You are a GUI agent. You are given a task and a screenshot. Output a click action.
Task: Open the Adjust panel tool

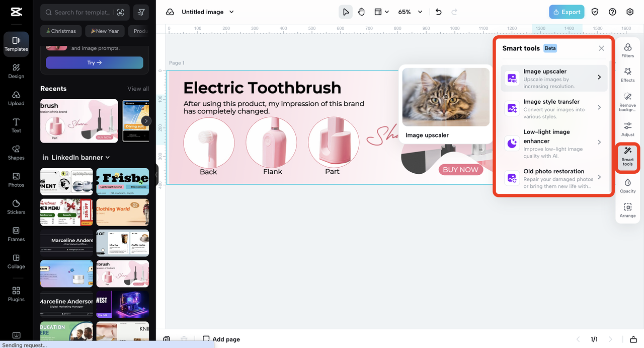click(627, 129)
